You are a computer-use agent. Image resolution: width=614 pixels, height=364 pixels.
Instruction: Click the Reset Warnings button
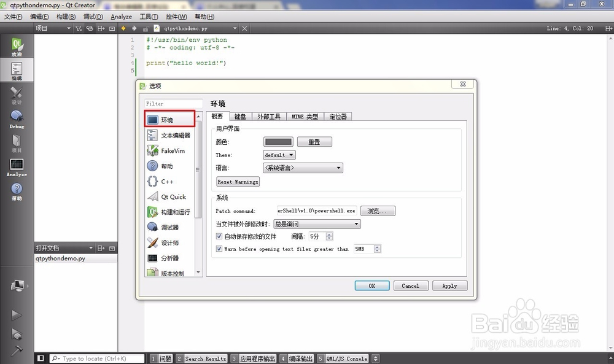(238, 182)
